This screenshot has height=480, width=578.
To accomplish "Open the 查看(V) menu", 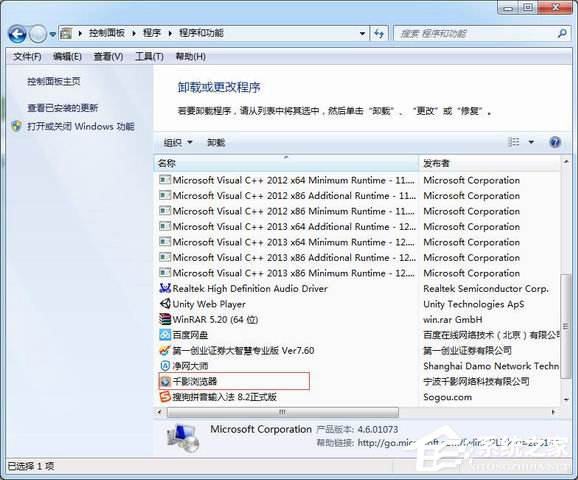I will (108, 56).
